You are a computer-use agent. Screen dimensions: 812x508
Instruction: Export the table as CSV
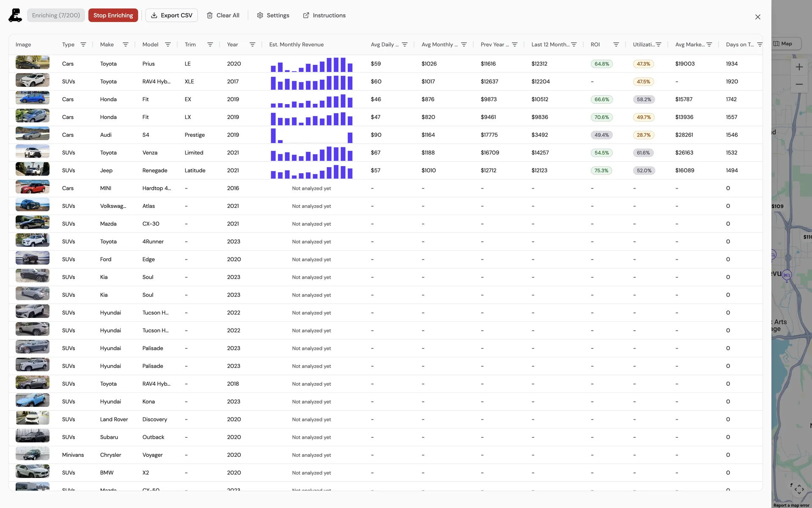172,15
